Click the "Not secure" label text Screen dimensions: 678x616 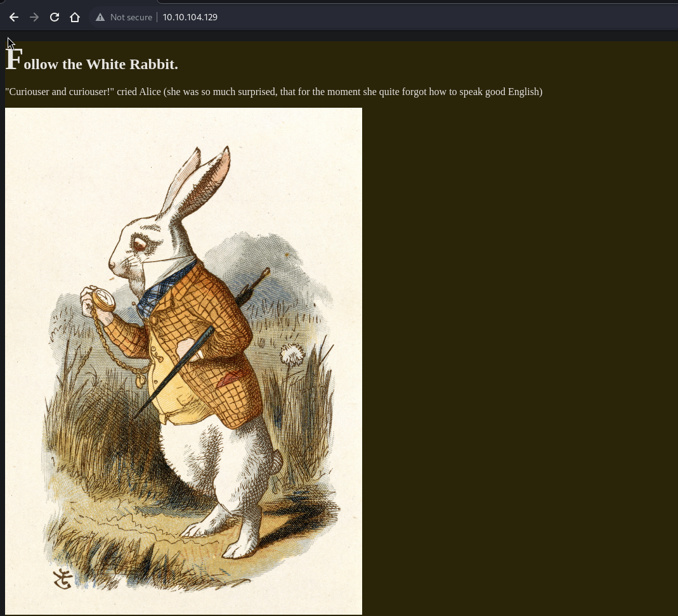(x=131, y=17)
